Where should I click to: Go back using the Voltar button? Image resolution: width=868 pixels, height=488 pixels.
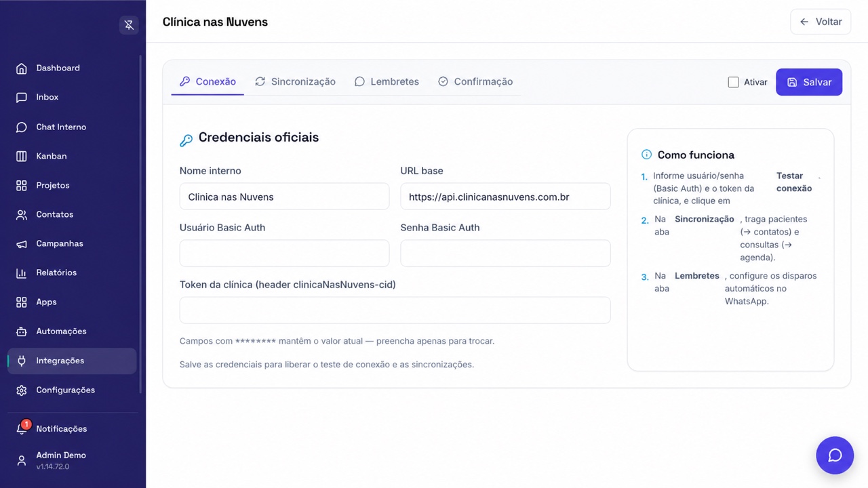click(x=821, y=22)
